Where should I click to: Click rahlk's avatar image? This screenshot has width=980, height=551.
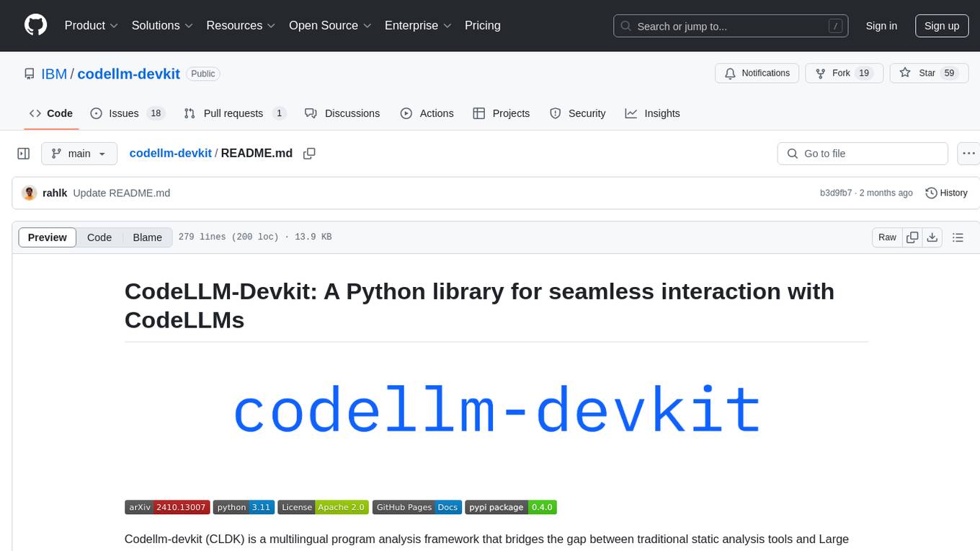[x=30, y=193]
